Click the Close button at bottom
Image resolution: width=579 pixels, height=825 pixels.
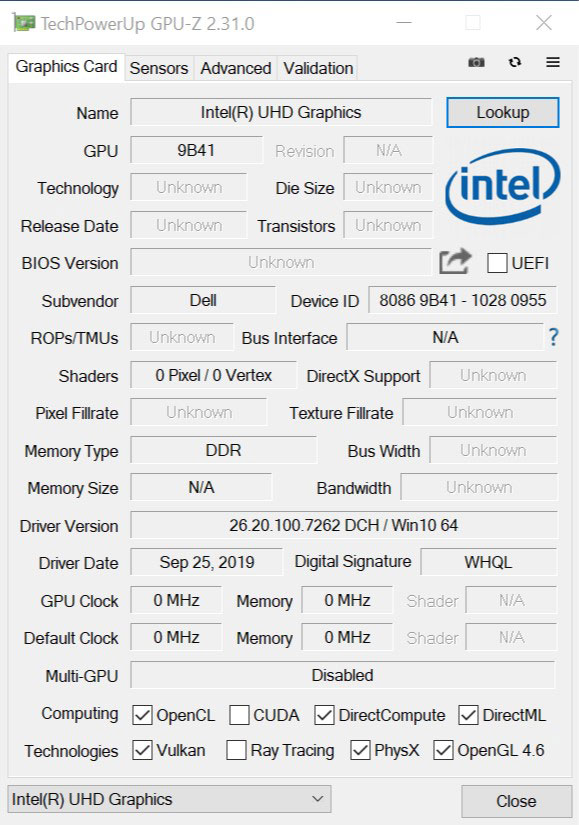pyautogui.click(x=516, y=801)
